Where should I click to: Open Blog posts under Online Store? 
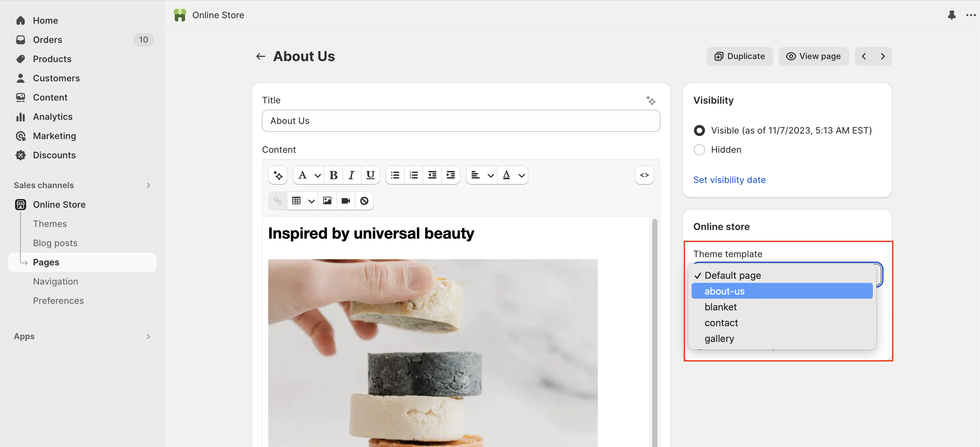[55, 243]
